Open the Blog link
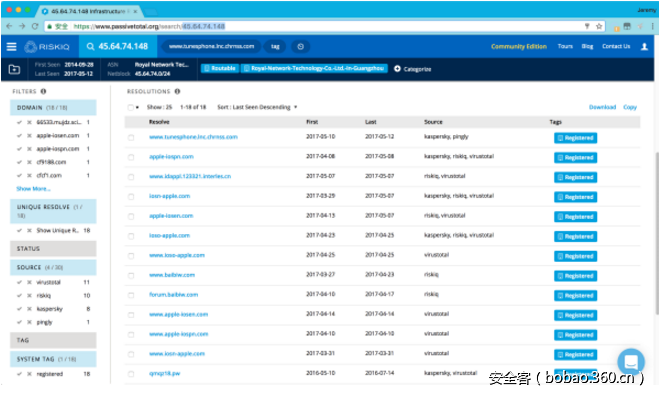Screen dimensions: 659x396 tap(587, 46)
